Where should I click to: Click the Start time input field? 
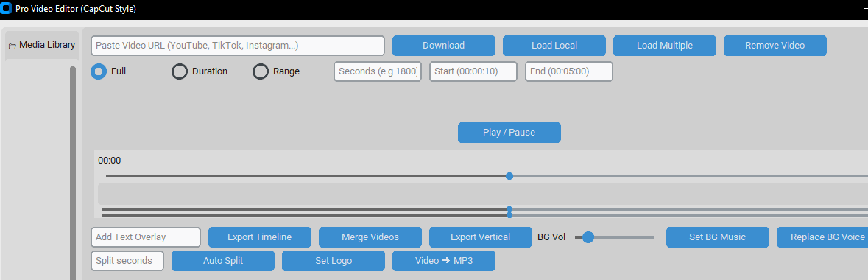tap(473, 71)
